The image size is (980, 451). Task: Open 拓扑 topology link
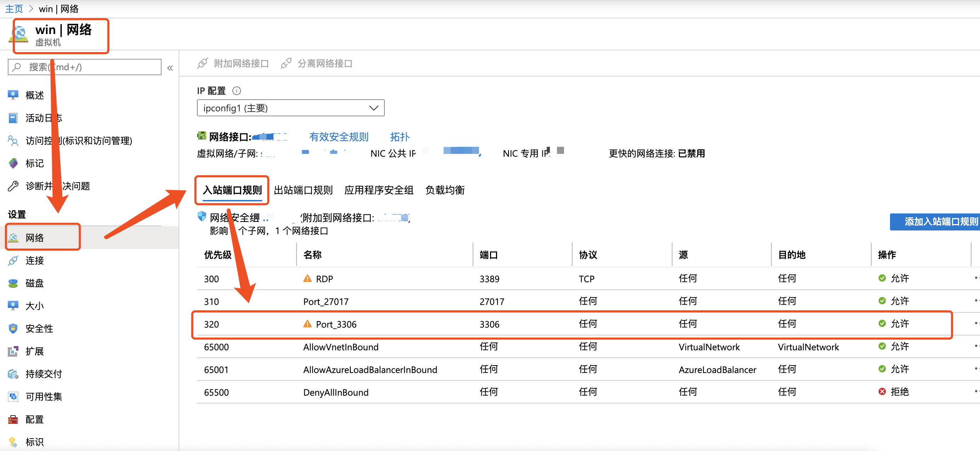click(x=399, y=137)
